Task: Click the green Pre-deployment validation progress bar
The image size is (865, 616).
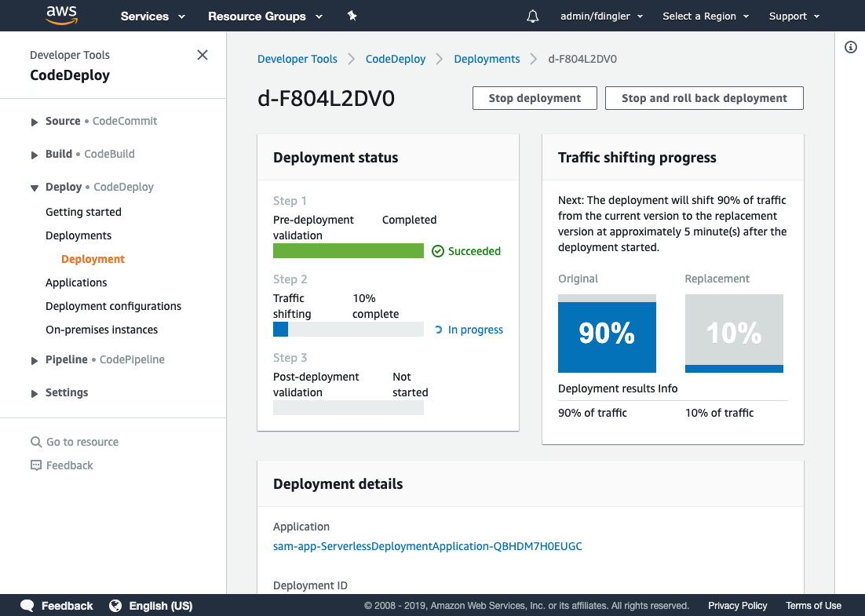Action: click(x=348, y=251)
